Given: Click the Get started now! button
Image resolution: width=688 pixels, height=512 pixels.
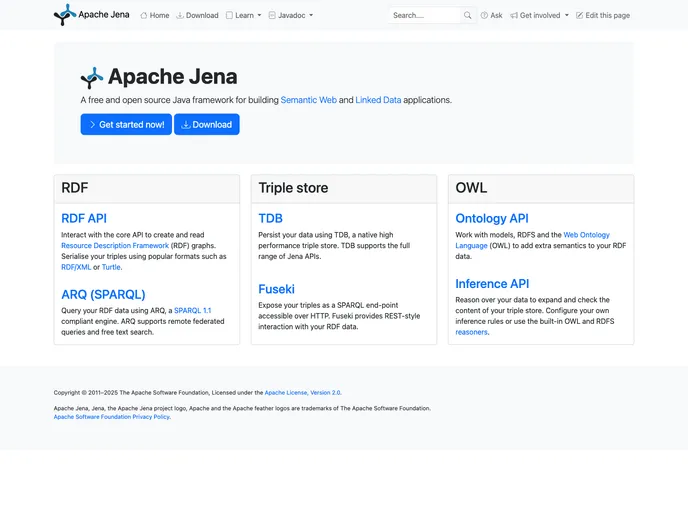Looking at the screenshot, I should point(126,125).
